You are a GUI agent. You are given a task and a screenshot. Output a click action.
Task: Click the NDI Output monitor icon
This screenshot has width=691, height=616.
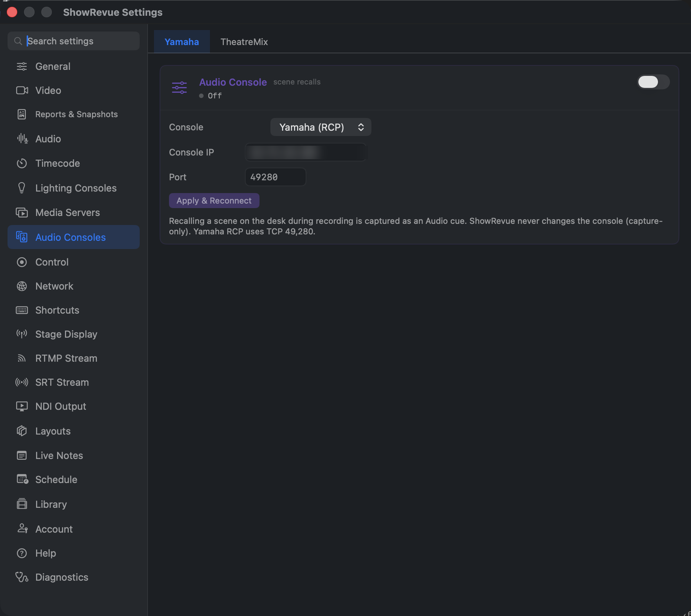point(22,406)
